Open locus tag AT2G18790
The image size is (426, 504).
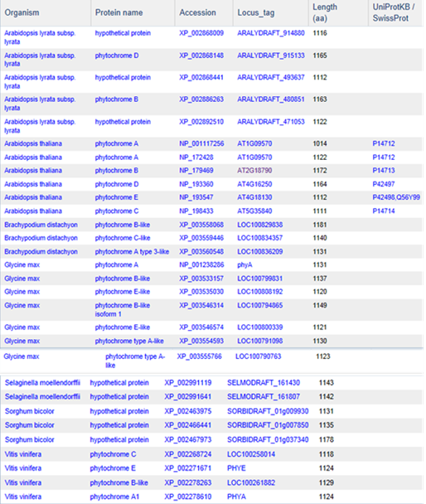click(254, 171)
